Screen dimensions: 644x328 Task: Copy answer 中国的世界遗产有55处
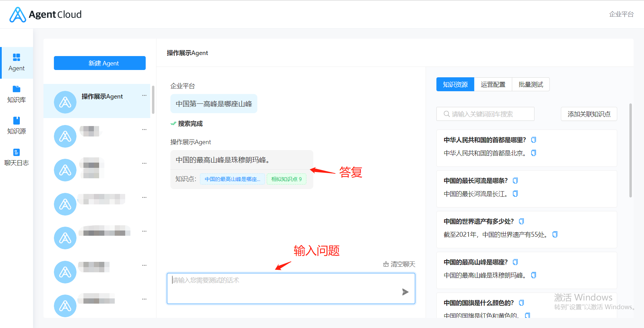555,234
